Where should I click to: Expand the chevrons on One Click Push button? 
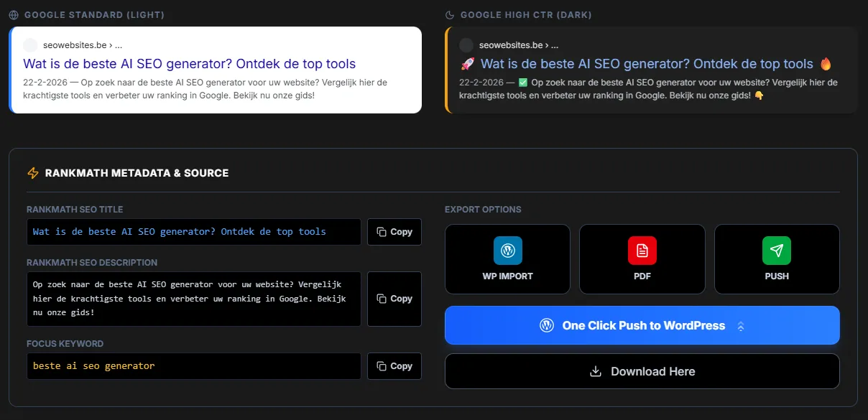(741, 326)
